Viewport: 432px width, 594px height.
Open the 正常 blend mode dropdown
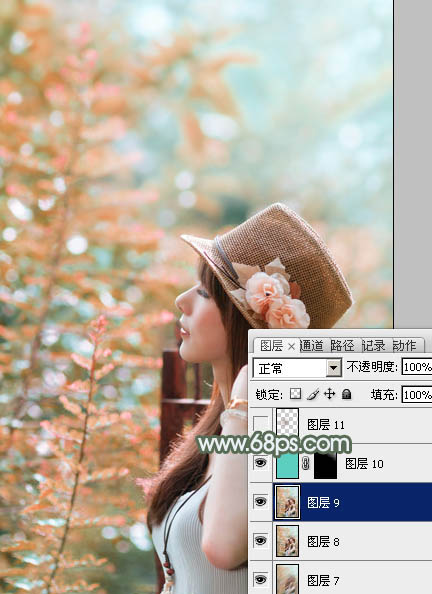[x=297, y=368]
